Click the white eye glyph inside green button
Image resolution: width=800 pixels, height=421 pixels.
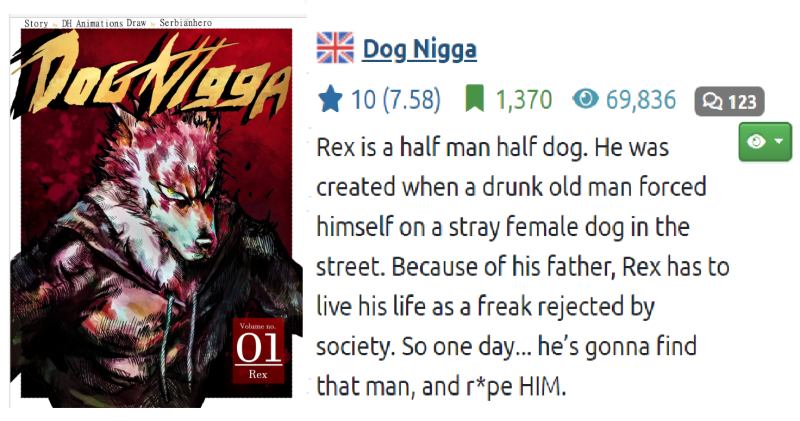756,141
